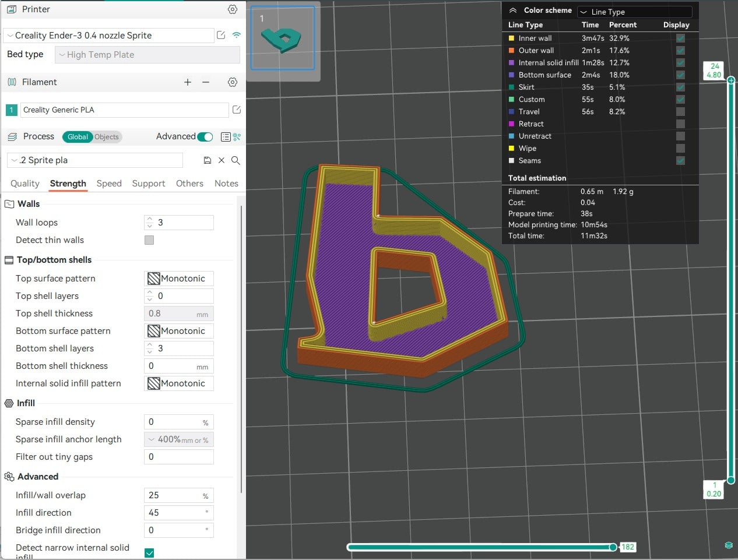Enable Detect thin walls checkbox

coord(149,240)
